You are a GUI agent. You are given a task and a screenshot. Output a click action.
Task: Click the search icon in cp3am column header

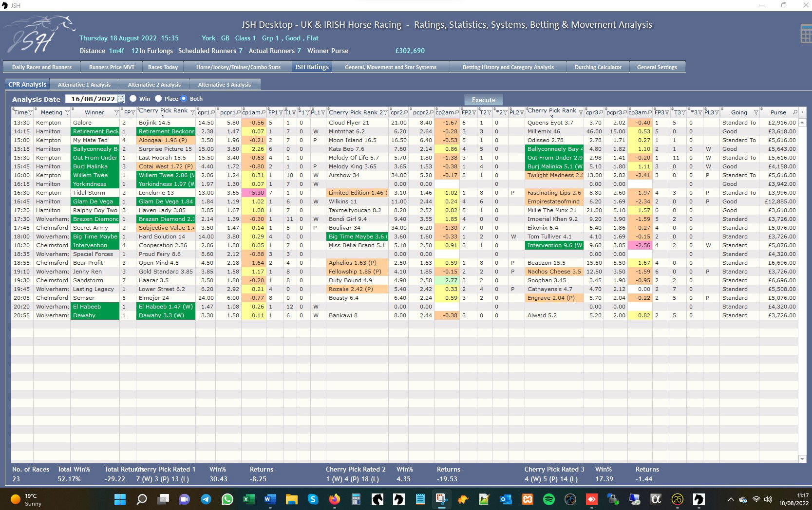coord(650,112)
